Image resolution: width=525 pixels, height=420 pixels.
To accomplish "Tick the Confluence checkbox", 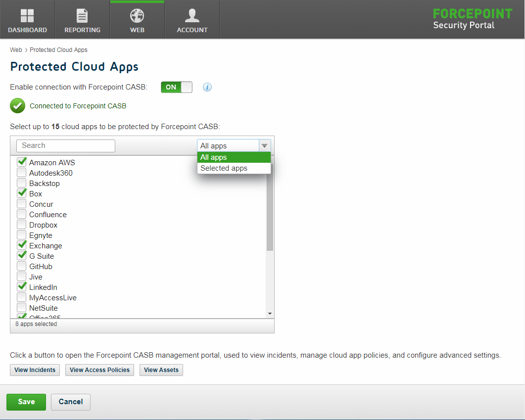I will [x=22, y=214].
